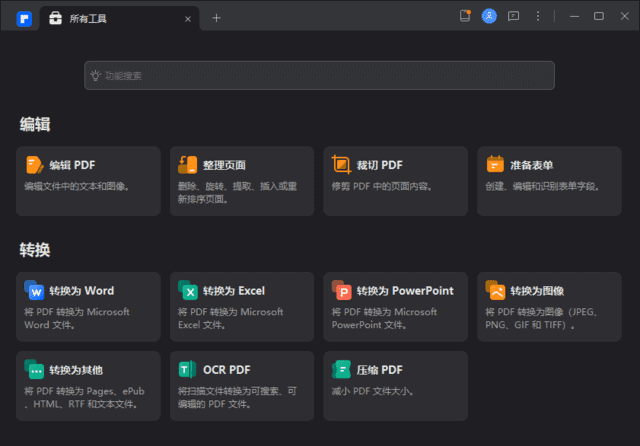Open a new tab with the plus button

tap(216, 18)
